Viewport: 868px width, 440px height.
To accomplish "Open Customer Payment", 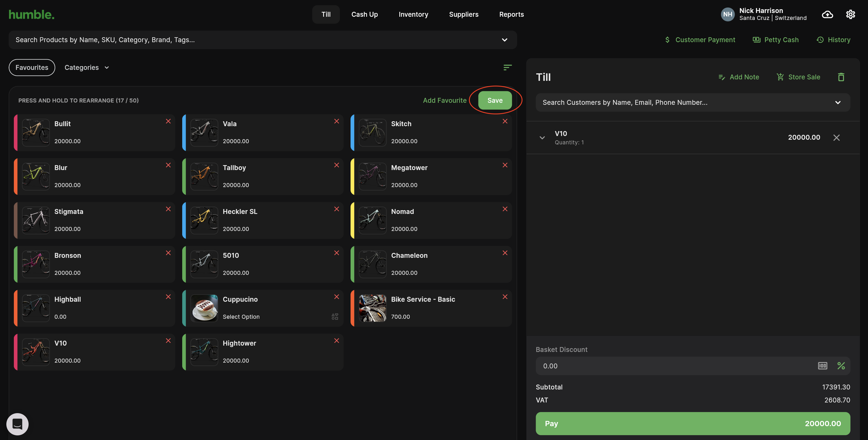I will tap(700, 40).
